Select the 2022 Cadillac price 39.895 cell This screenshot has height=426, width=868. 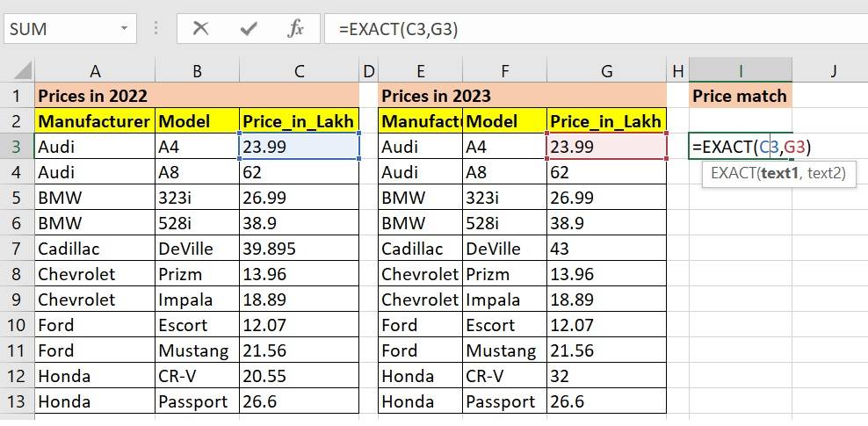299,249
